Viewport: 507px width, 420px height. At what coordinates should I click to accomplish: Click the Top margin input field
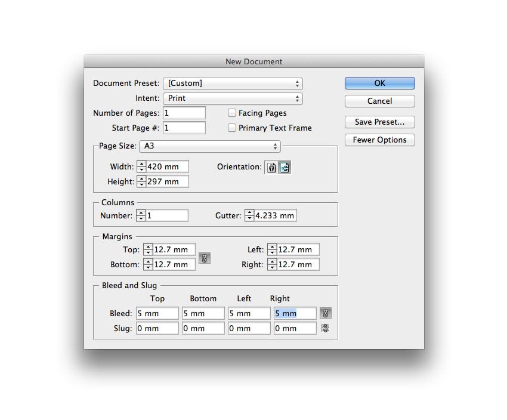pos(174,249)
